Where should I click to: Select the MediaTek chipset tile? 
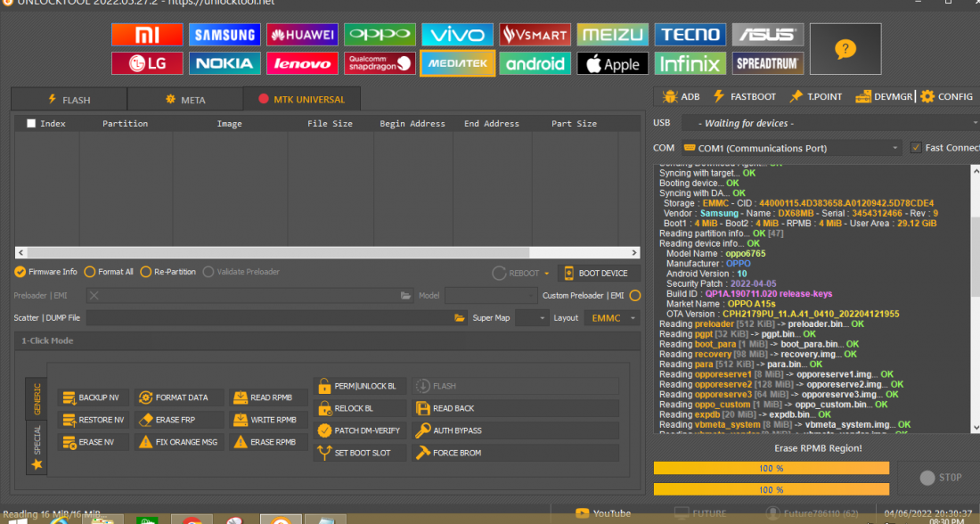pyautogui.click(x=458, y=63)
